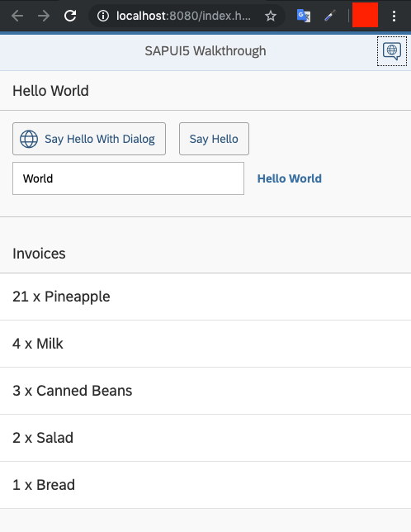411x532 pixels.
Task: Select the 2 x Salad invoice
Action: click(205, 438)
